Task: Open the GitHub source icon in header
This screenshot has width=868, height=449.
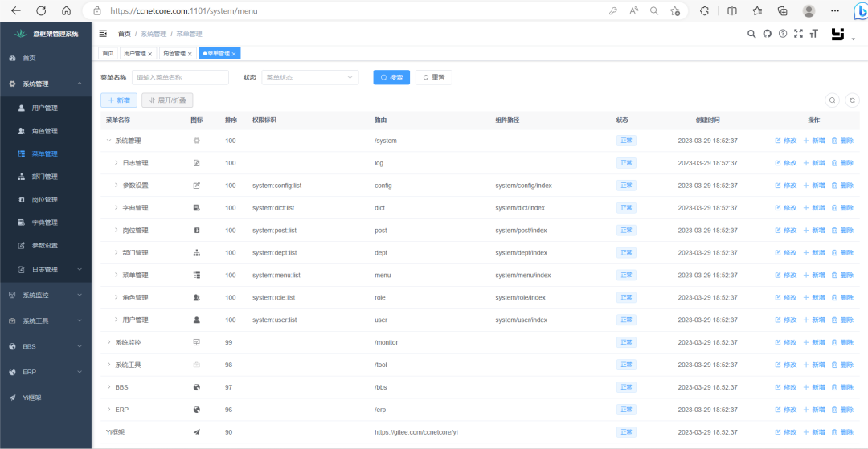Action: point(767,34)
